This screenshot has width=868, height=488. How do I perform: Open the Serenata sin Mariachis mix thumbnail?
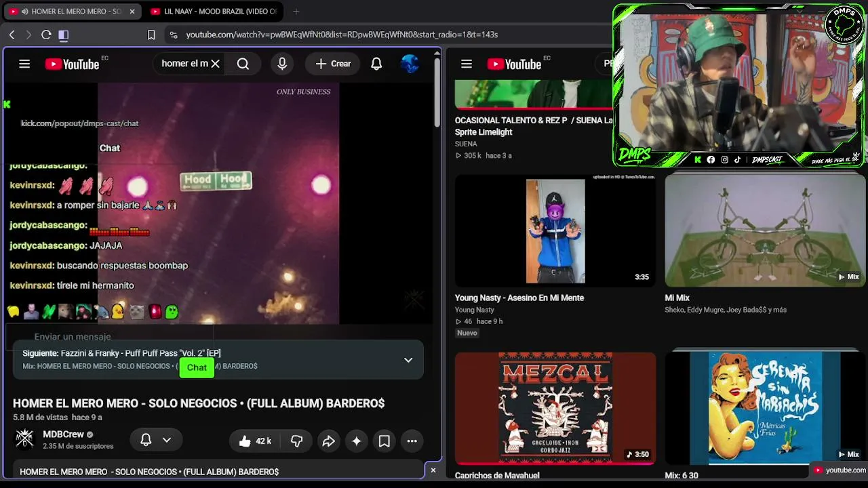click(x=765, y=408)
